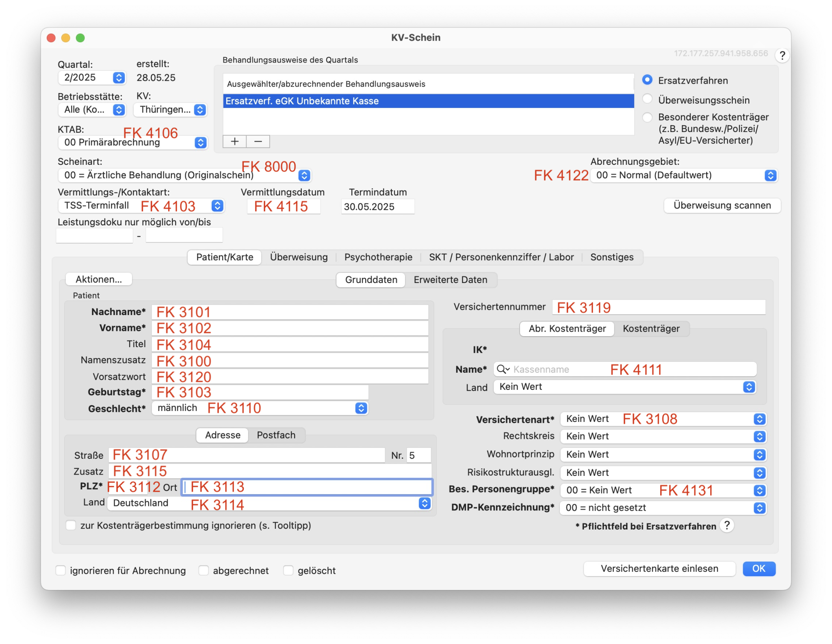This screenshot has height=644, width=832.
Task: Switch to the Postfach tab
Action: click(x=276, y=435)
